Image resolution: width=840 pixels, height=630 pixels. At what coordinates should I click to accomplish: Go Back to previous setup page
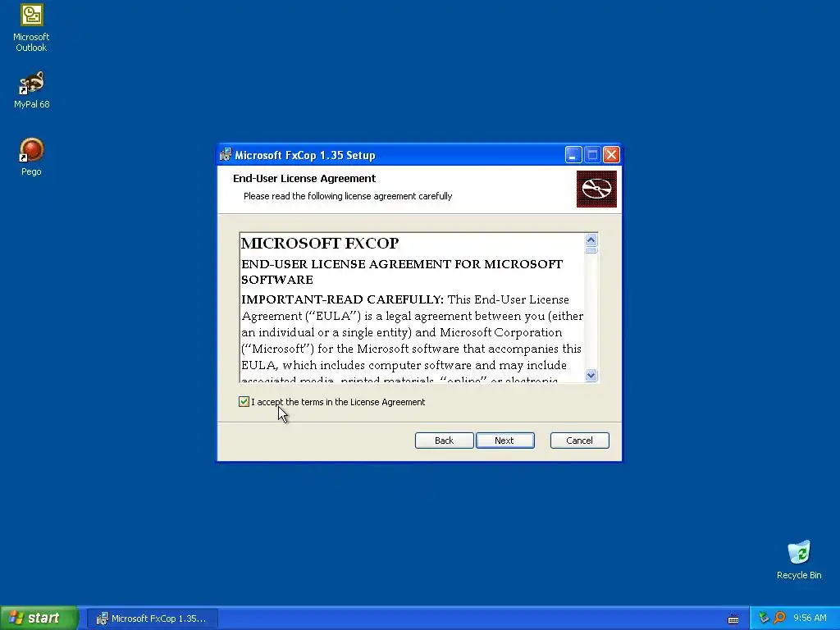coord(444,441)
